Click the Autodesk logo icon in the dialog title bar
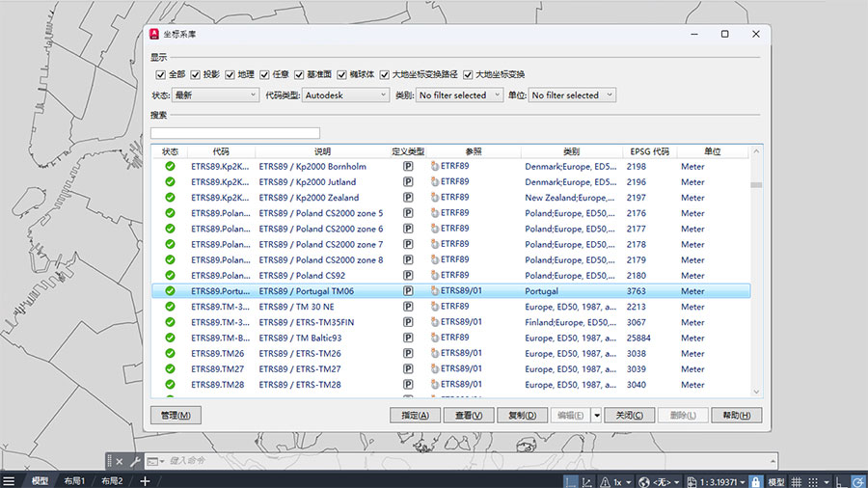The height and width of the screenshot is (488, 868). click(154, 34)
